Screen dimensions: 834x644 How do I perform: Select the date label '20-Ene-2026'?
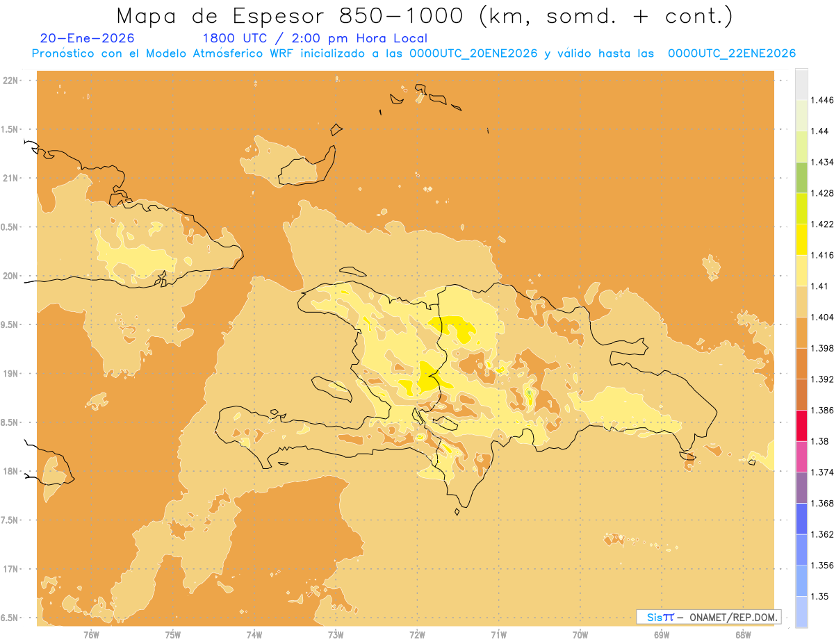point(88,39)
